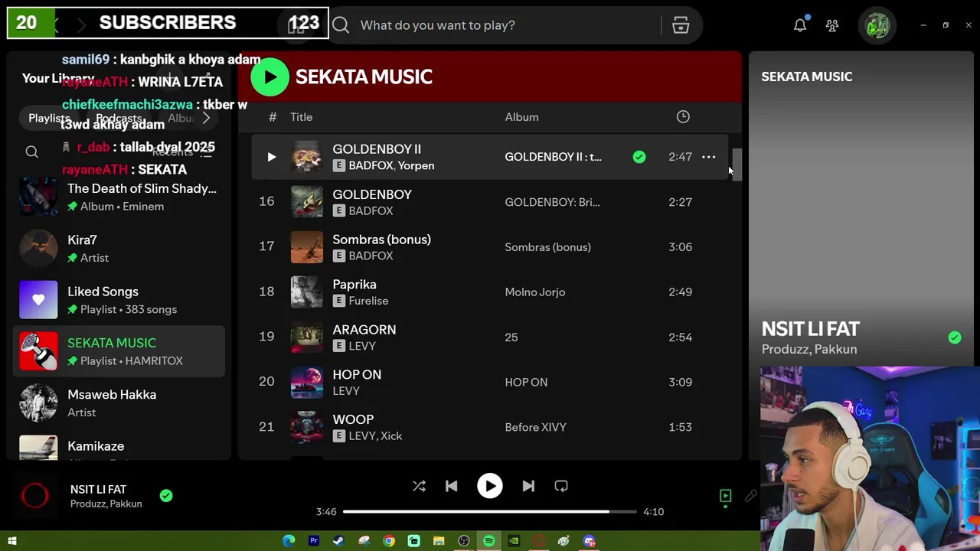Click the green Play button beside SEKATA MUSIC

click(269, 77)
